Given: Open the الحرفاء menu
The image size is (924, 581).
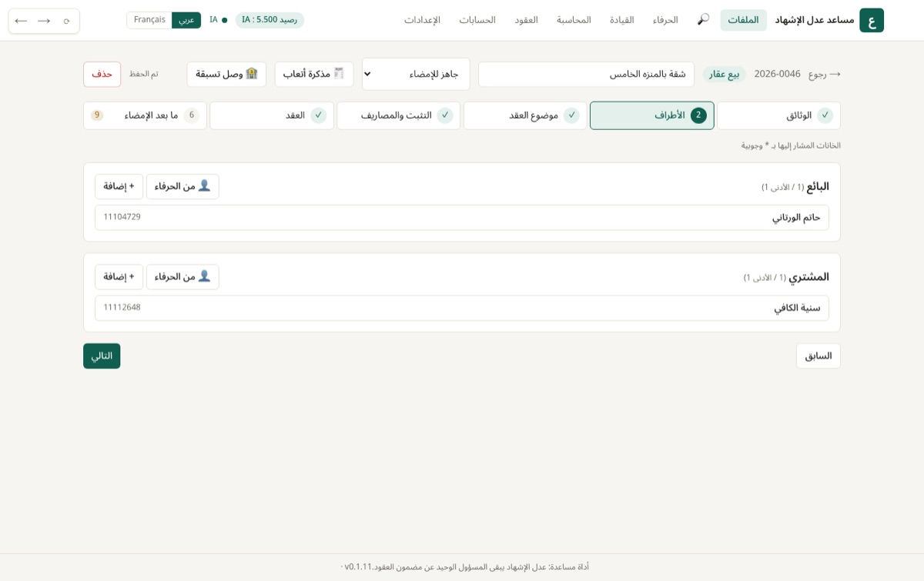Looking at the screenshot, I should pyautogui.click(x=665, y=20).
